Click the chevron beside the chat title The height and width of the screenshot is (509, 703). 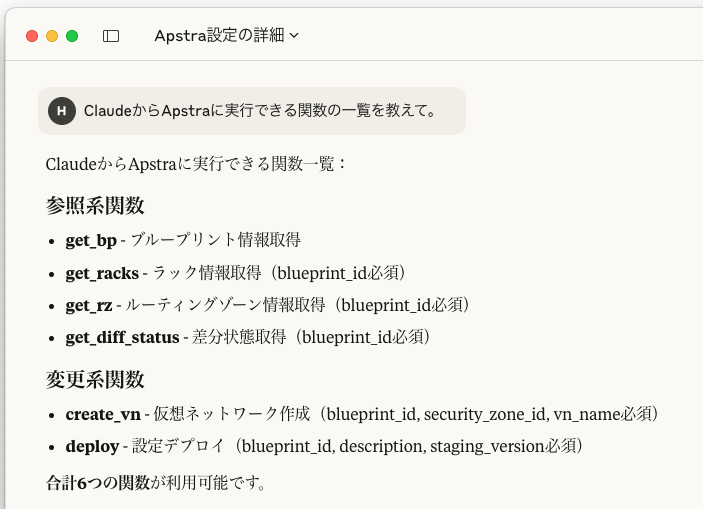click(x=294, y=36)
